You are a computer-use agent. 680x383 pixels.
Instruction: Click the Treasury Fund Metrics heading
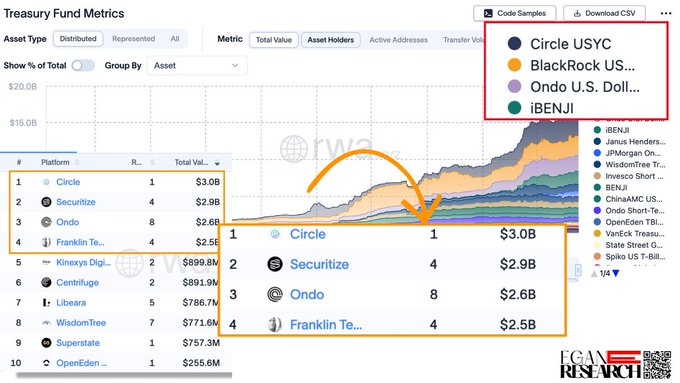pyautogui.click(x=64, y=13)
